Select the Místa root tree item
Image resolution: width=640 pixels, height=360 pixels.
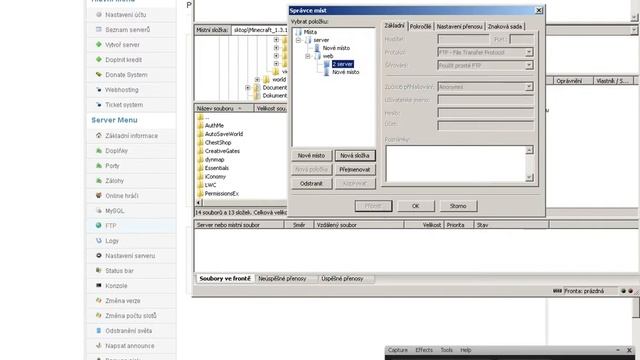310,32
